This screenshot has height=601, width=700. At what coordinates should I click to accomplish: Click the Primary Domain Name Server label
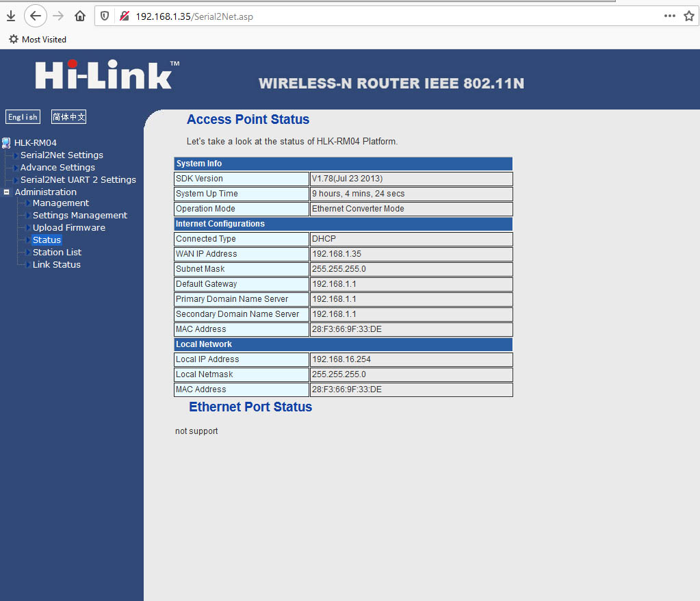242,299
